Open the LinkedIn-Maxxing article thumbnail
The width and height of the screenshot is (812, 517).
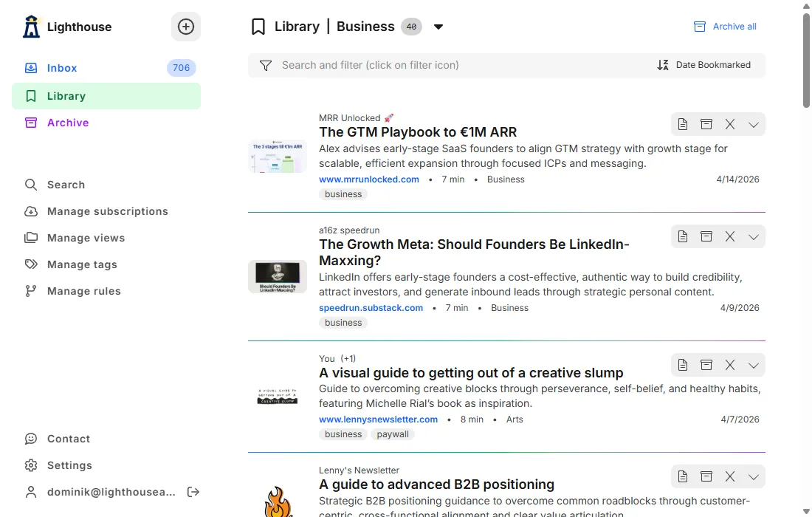tap(278, 277)
